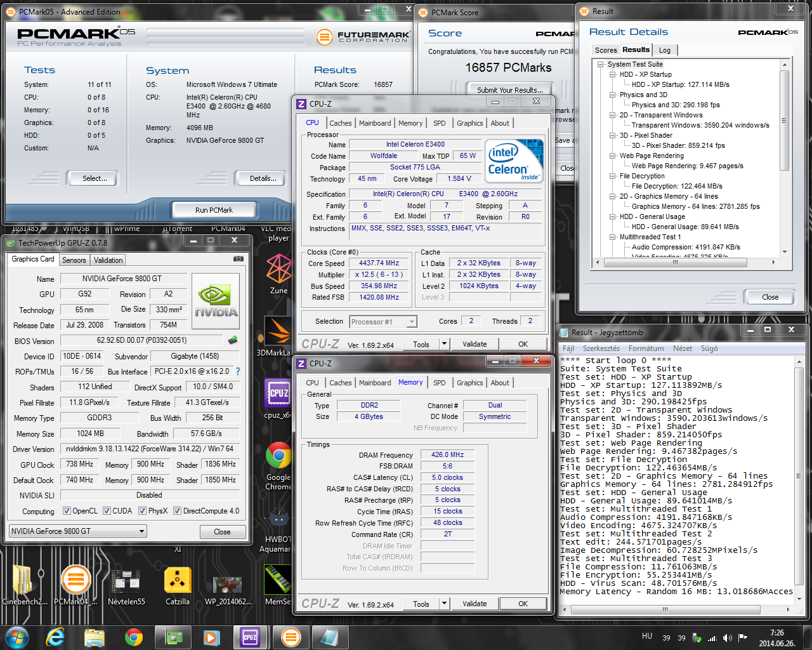Open Tools dropdown arrow in upper CPU-Z

click(444, 344)
